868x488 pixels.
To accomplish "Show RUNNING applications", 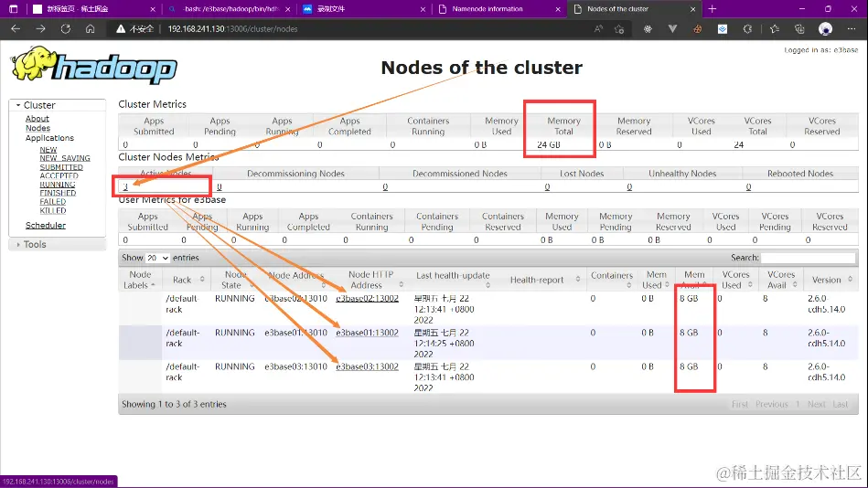I will coord(57,185).
